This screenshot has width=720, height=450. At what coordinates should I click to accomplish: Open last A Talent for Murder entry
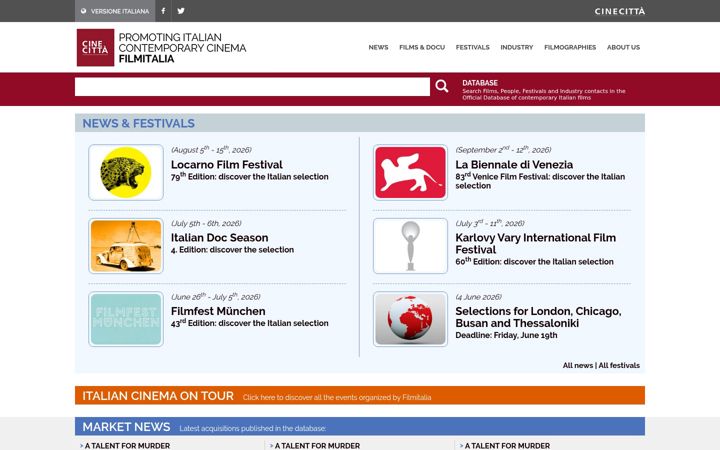tap(507, 445)
